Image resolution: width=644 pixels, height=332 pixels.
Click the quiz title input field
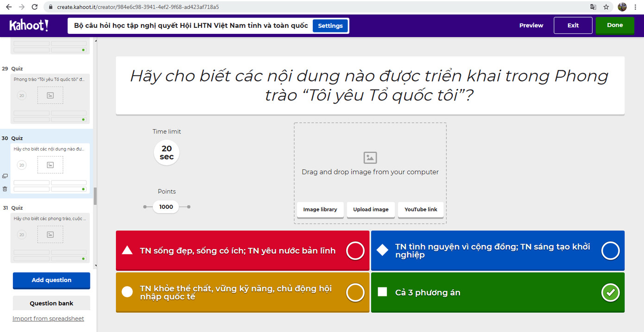(190, 25)
